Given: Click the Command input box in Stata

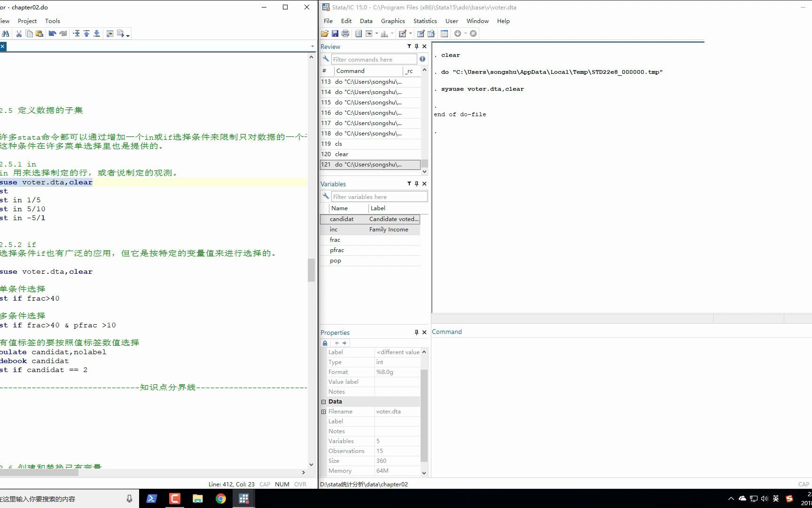Looking at the screenshot, I should [x=621, y=407].
